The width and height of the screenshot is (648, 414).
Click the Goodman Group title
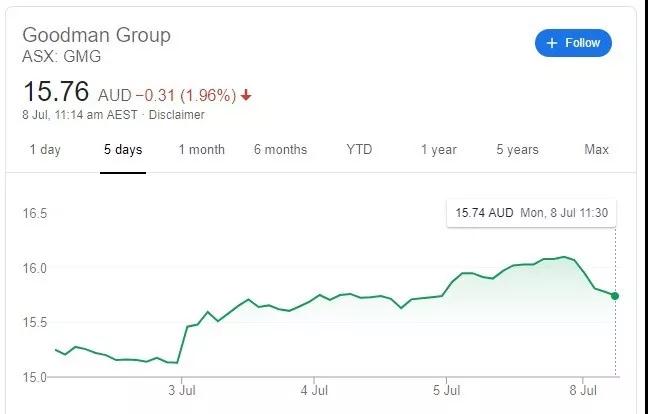pos(96,35)
